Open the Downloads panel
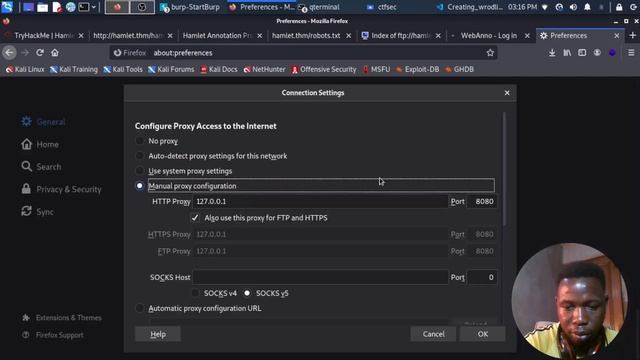Image resolution: width=640 pixels, height=360 pixels. pos(552,53)
